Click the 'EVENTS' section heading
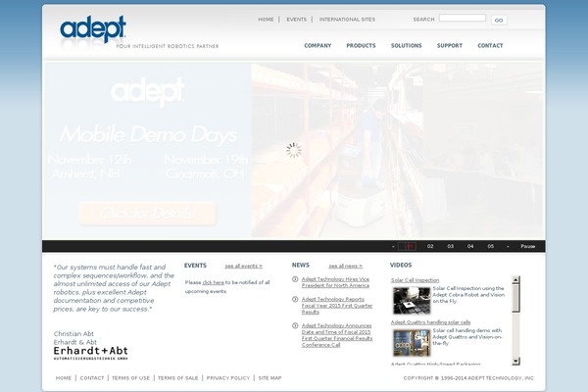This screenshot has height=392, width=588. coord(195,266)
